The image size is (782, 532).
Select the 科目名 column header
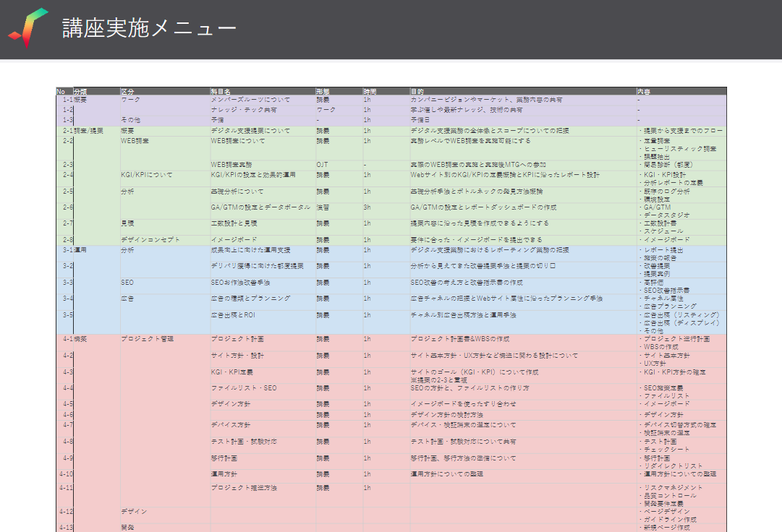221,92
